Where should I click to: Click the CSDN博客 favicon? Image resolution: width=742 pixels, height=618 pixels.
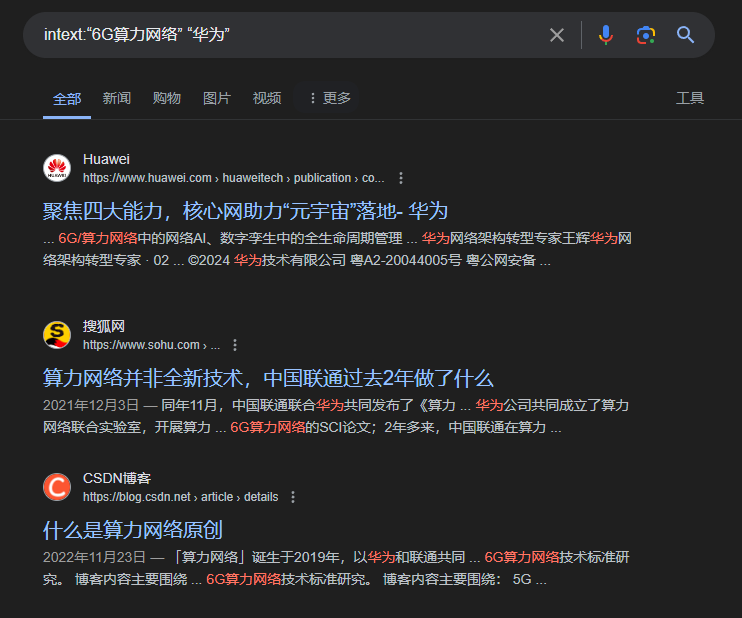[57, 487]
